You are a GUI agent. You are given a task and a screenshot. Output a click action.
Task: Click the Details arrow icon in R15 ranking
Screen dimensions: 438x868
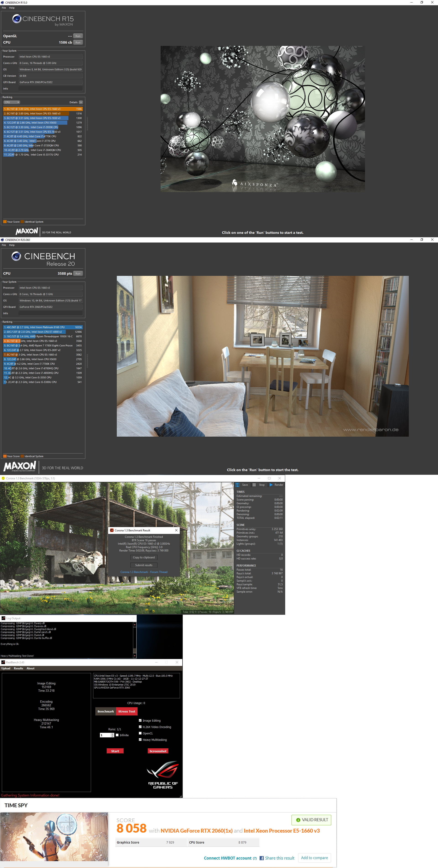click(81, 103)
